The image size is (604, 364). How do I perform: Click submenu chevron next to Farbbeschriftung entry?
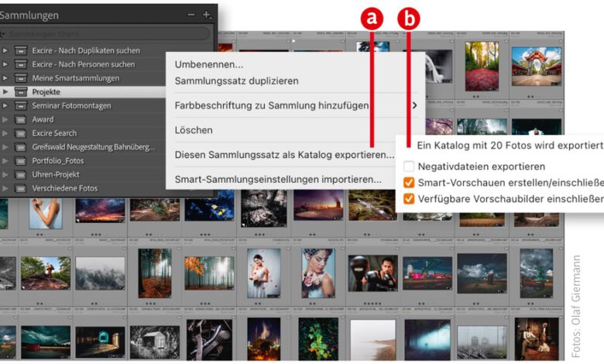tap(414, 105)
